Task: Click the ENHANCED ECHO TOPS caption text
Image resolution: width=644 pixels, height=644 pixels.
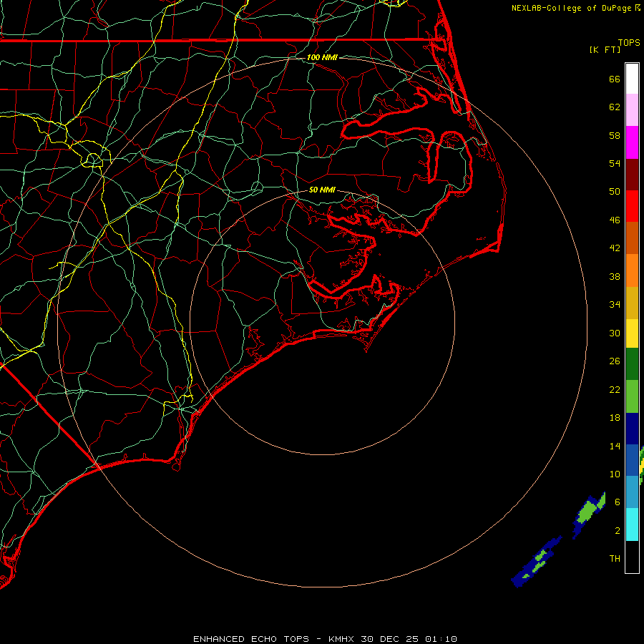Action: (x=251, y=639)
